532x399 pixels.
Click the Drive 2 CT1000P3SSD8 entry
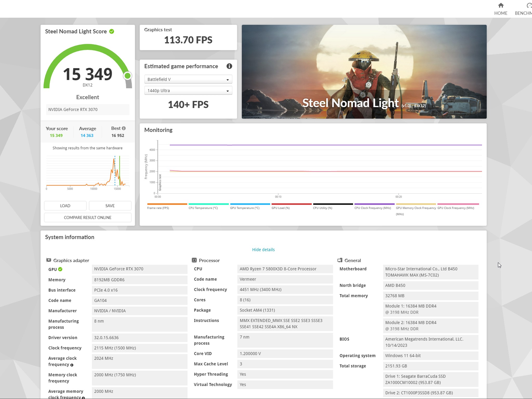(430, 393)
